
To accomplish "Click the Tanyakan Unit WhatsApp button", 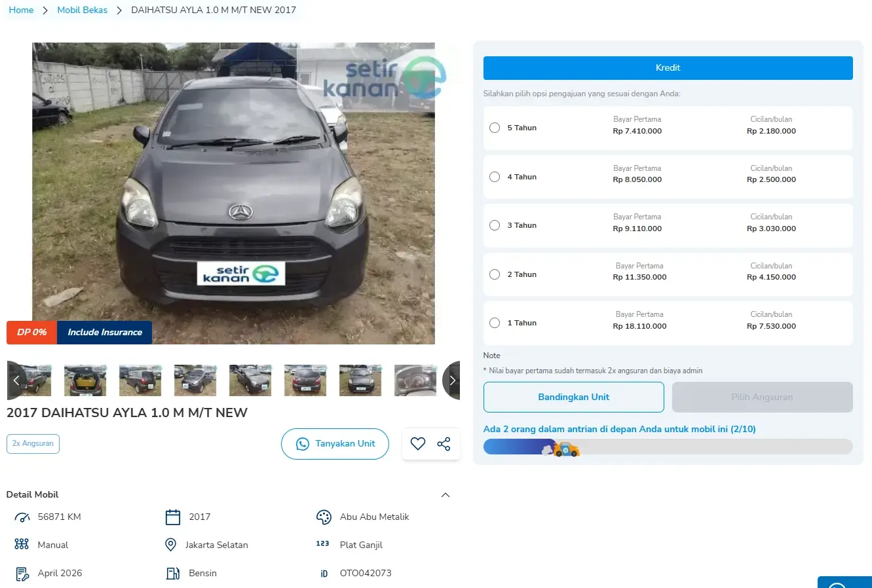I will (x=335, y=444).
